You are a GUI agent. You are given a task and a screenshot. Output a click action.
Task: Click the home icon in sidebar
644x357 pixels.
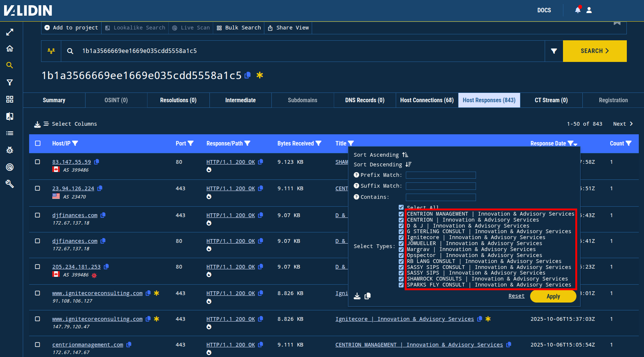10,48
